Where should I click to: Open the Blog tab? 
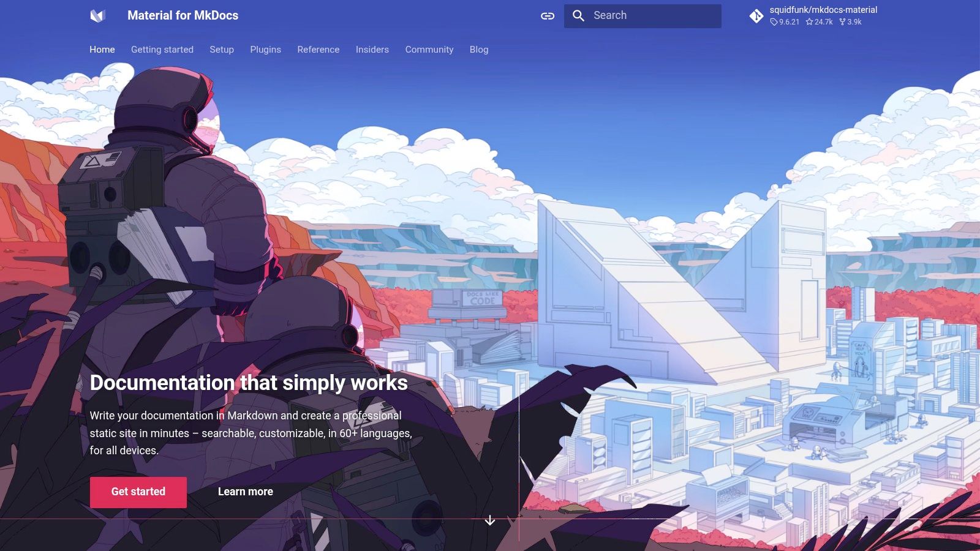pos(479,50)
